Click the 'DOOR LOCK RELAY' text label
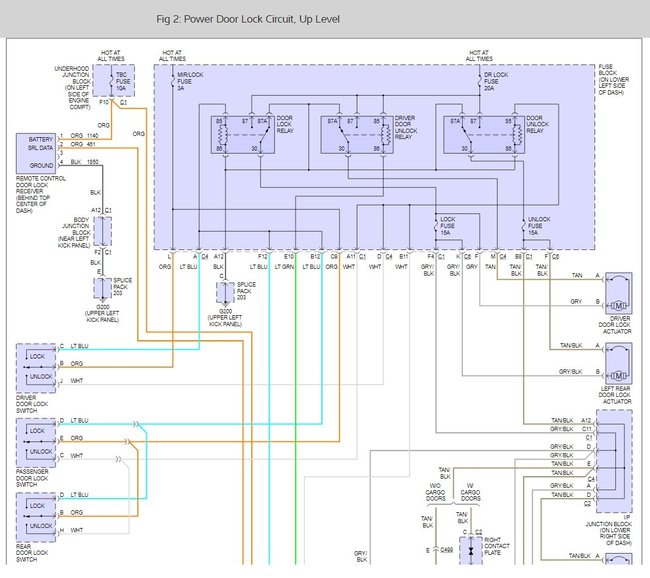The height and width of the screenshot is (578, 650). click(x=285, y=124)
